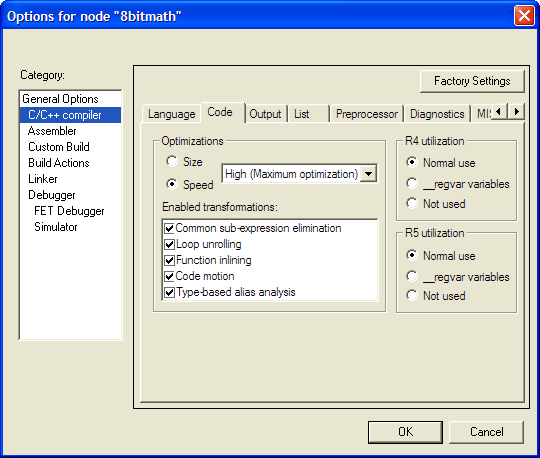Uncheck the Code motion option
This screenshot has width=540, height=458.
pos(169,276)
